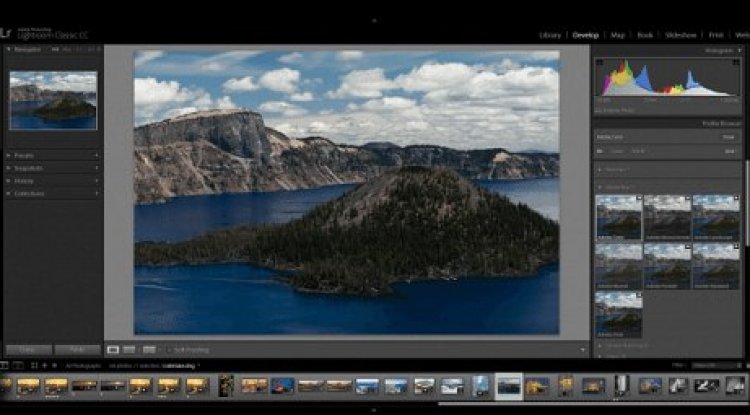750x415 pixels.
Task: Click the plus icon on Snapshots panel
Action: coord(97,168)
